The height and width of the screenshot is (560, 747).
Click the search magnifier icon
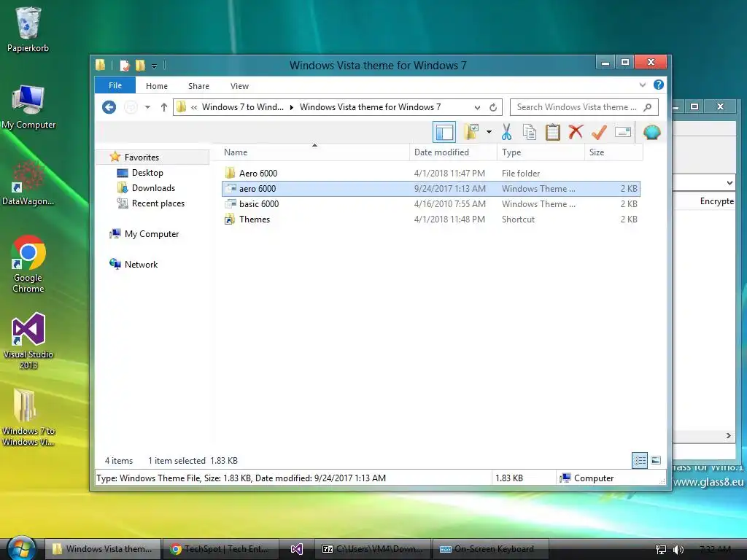point(648,107)
